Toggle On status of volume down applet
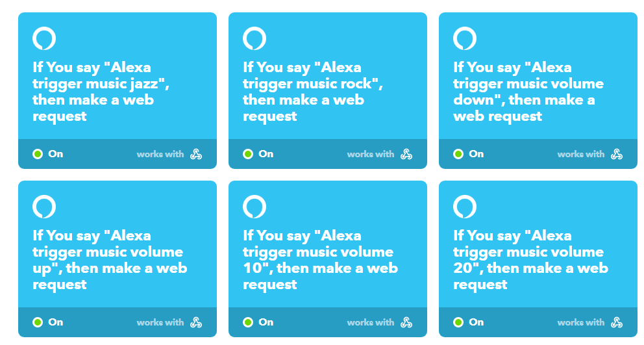Image resolution: width=644 pixels, height=345 pixels. click(468, 154)
